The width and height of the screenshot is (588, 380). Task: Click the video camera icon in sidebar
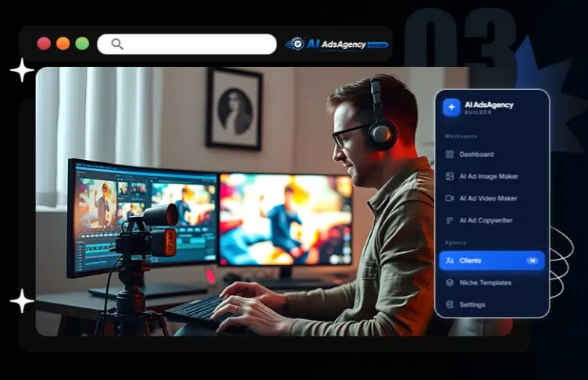pyautogui.click(x=450, y=198)
